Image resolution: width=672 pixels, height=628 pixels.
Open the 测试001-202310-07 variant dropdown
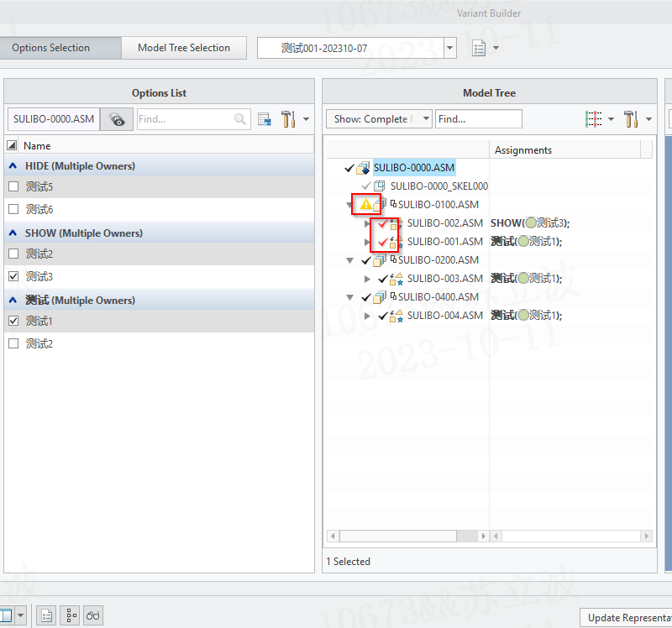coord(450,48)
